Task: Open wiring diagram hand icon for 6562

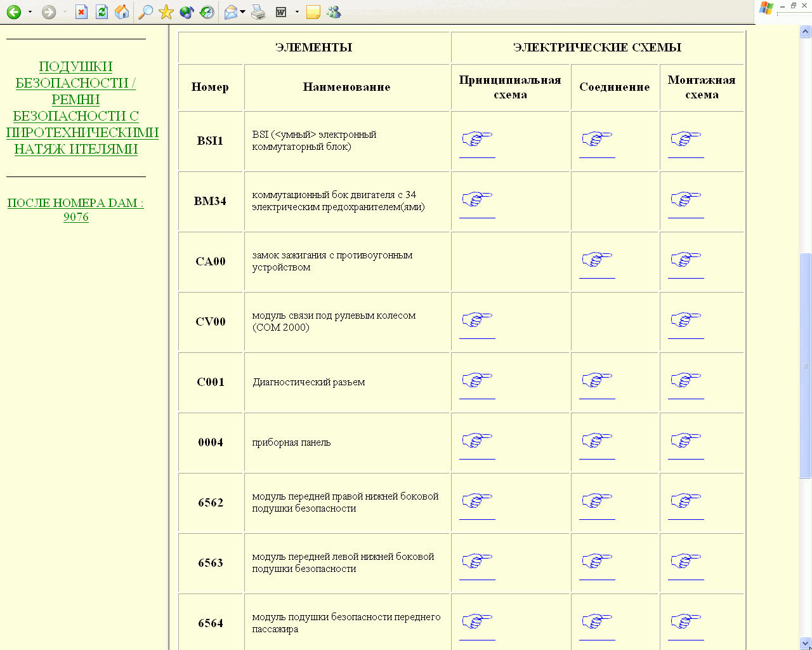Action: 686,500
